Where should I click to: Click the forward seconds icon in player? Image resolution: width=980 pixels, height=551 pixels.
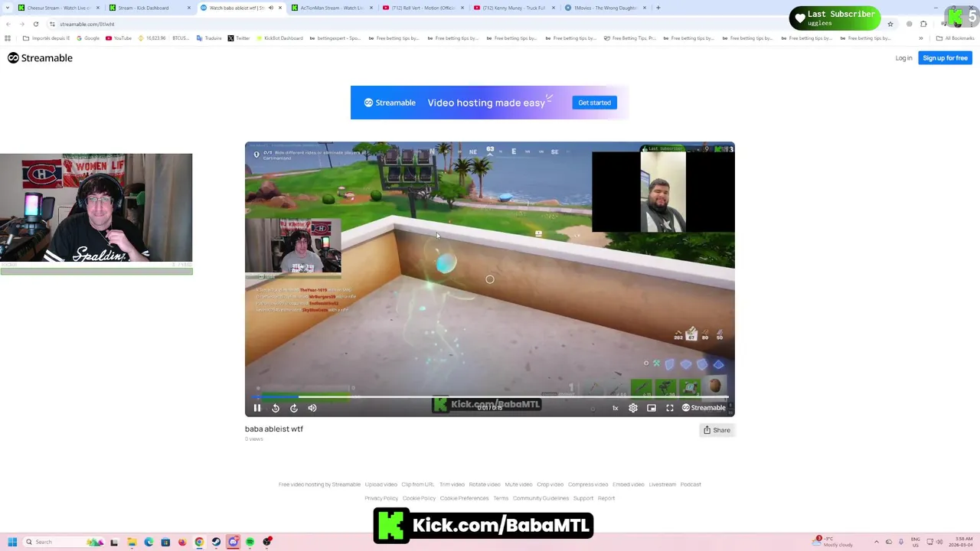(294, 408)
